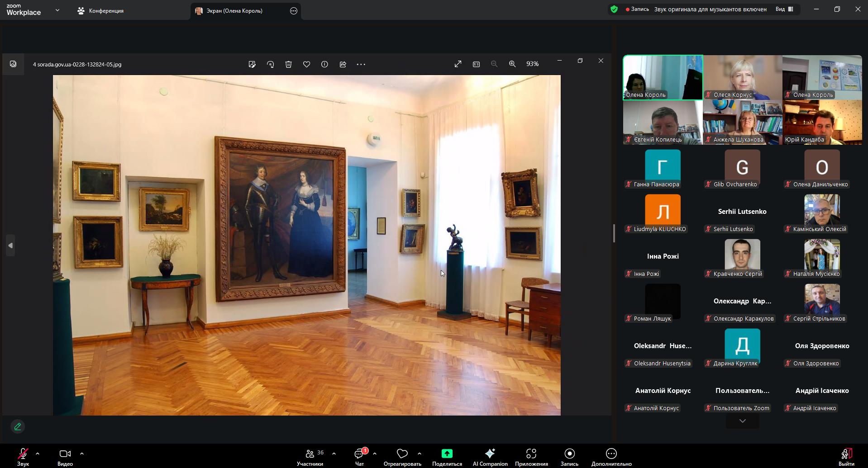Open image file info icon
The image size is (868, 468).
(324, 64)
